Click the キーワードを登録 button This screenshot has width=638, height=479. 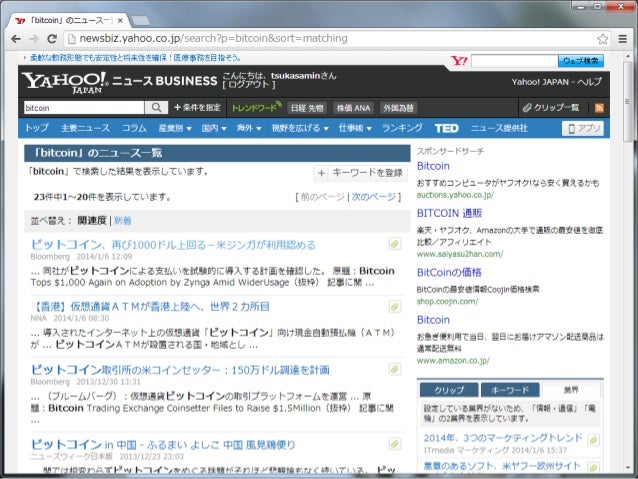point(360,173)
